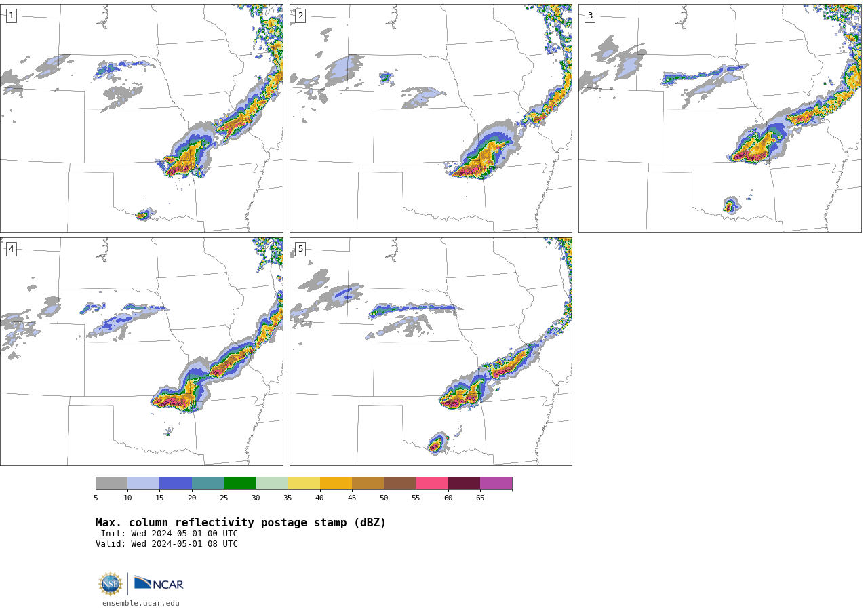
Task: Select the purple 65+ dBZ swatch
Action: pos(496,484)
